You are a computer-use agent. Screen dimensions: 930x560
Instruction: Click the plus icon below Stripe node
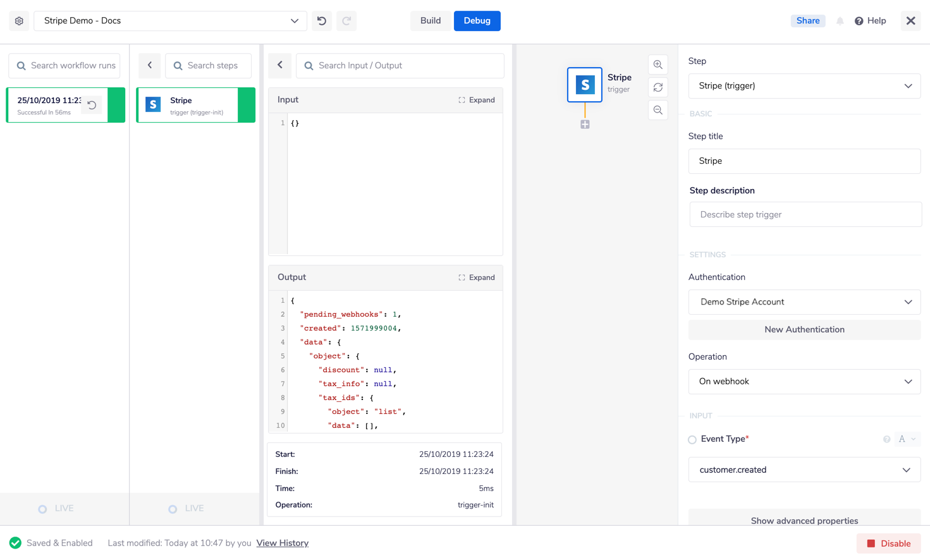[x=585, y=125]
